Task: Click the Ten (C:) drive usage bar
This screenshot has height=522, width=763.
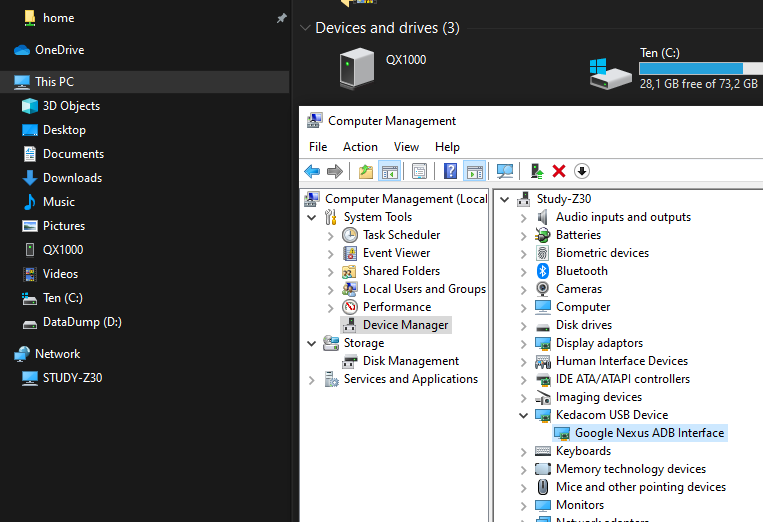Action: pyautogui.click(x=701, y=69)
